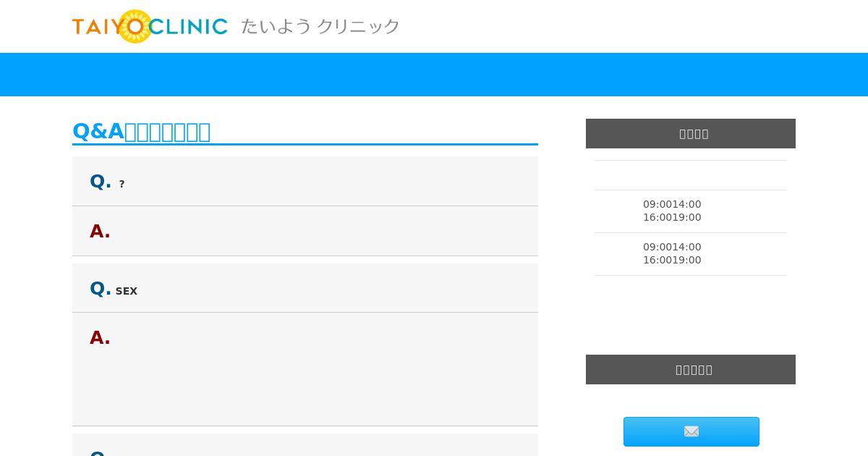Click the Q&A section heading
Screen dimensions: 868x456
[142, 131]
